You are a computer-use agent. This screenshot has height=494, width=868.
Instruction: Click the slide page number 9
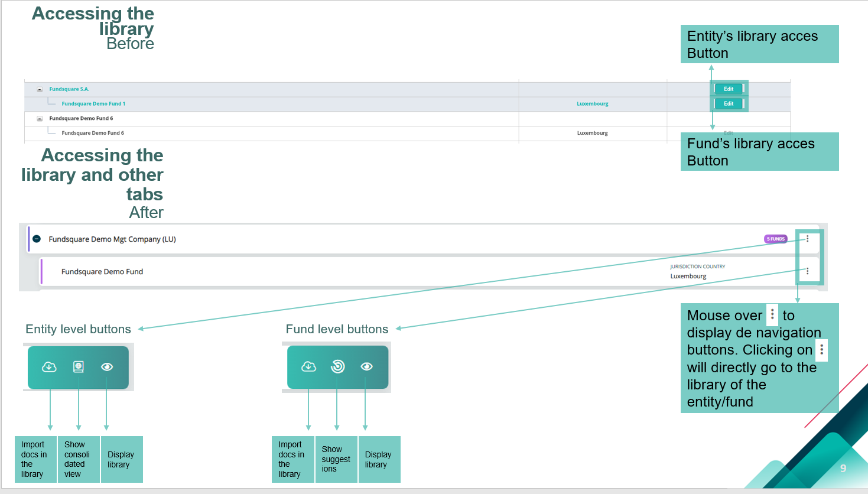(843, 469)
